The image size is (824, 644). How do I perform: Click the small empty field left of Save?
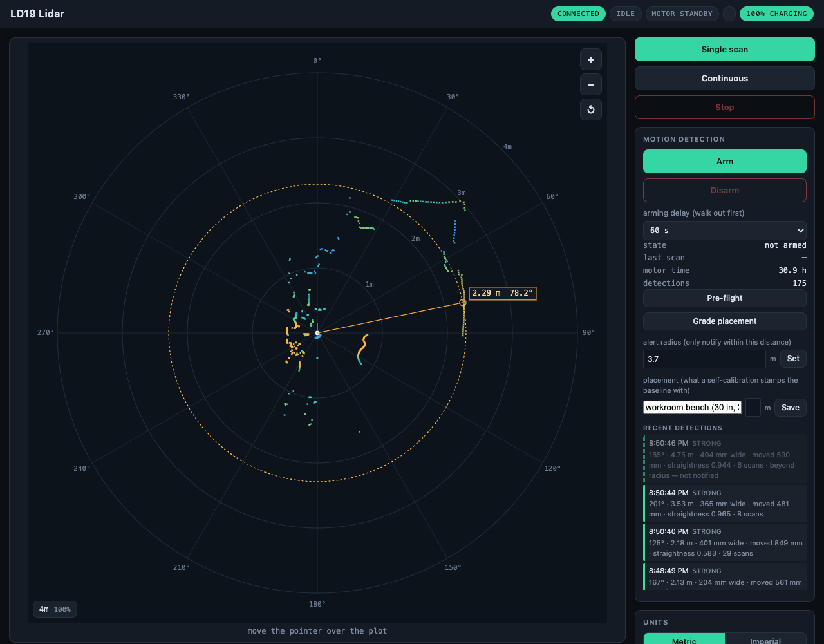(x=753, y=408)
